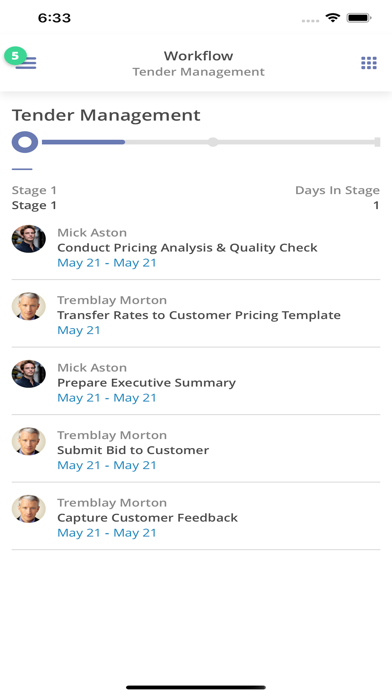Open the hamburger menu icon
Viewport: 392px width, 696px height.
pyautogui.click(x=26, y=63)
